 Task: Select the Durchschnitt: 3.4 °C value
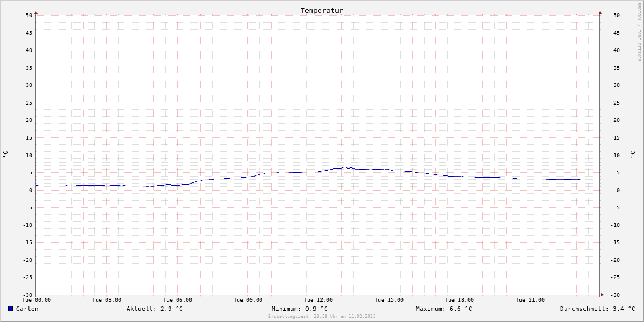tap(597, 309)
